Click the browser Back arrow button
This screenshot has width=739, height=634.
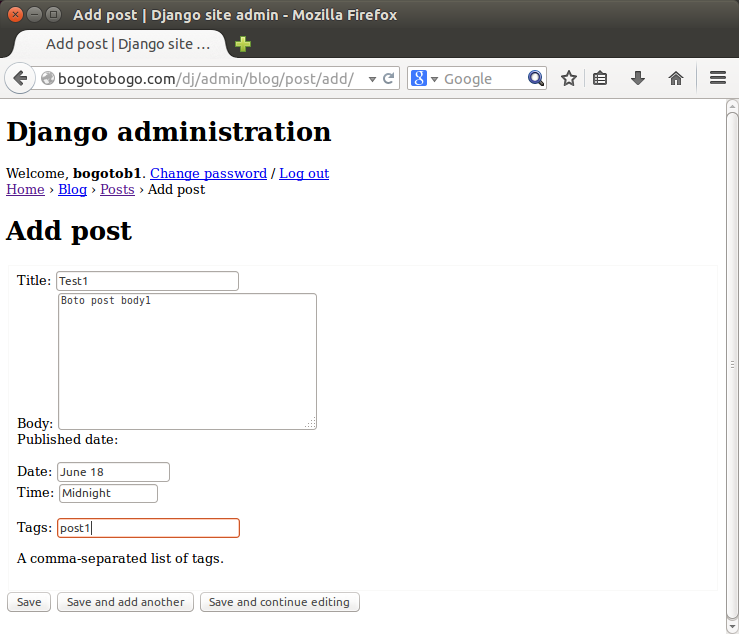tap(20, 78)
